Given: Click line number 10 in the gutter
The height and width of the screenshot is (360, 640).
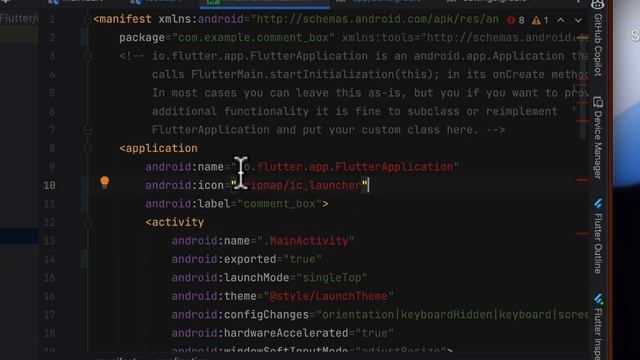Looking at the screenshot, I should (49, 185).
